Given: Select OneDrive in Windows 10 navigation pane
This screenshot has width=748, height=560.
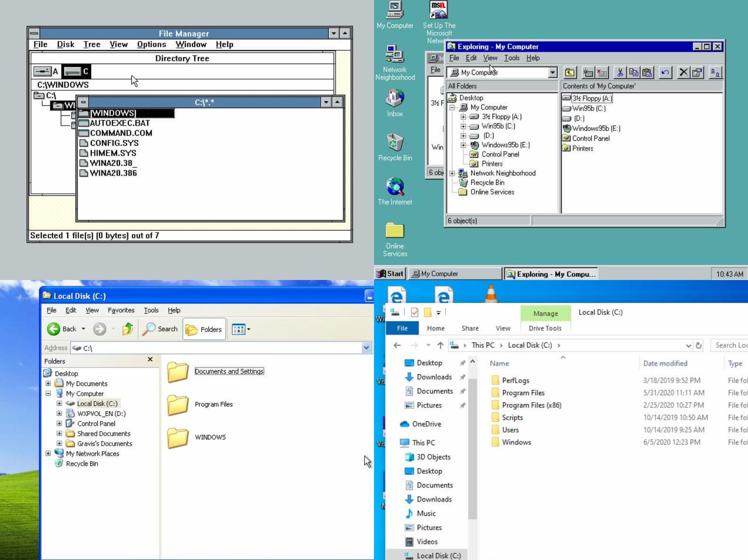Looking at the screenshot, I should tap(421, 424).
